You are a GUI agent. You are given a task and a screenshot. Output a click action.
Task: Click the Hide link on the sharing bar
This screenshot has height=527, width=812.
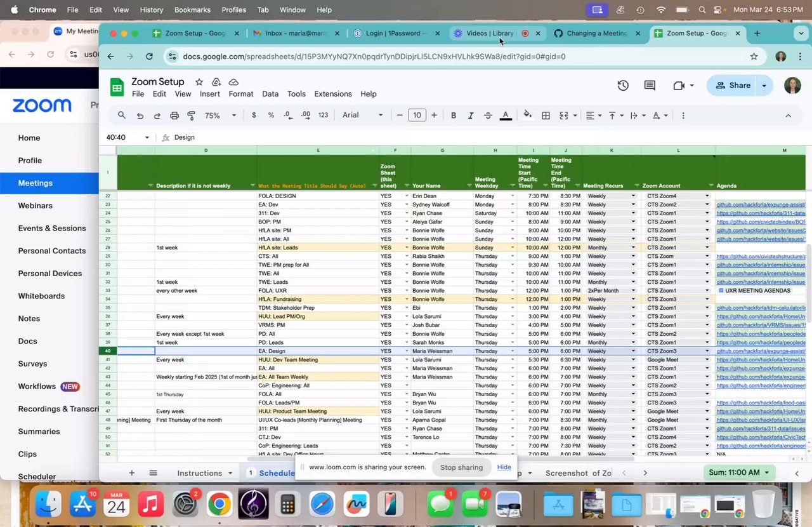tap(504, 467)
